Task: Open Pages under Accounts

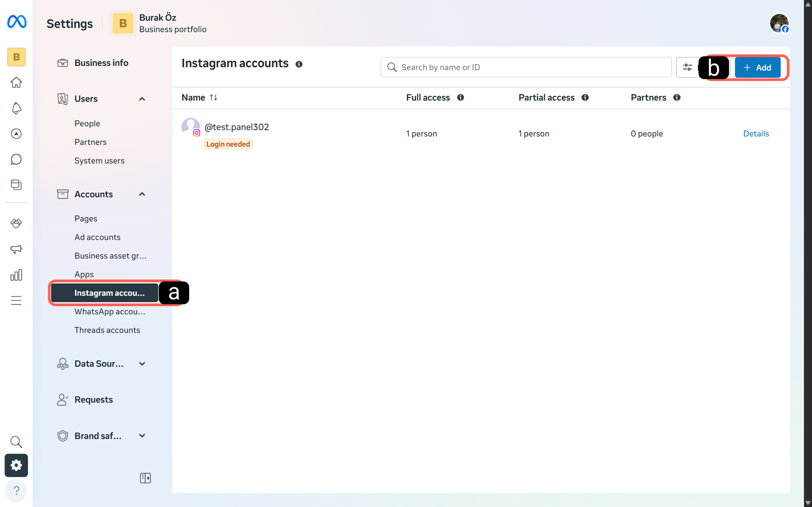Action: pos(86,219)
